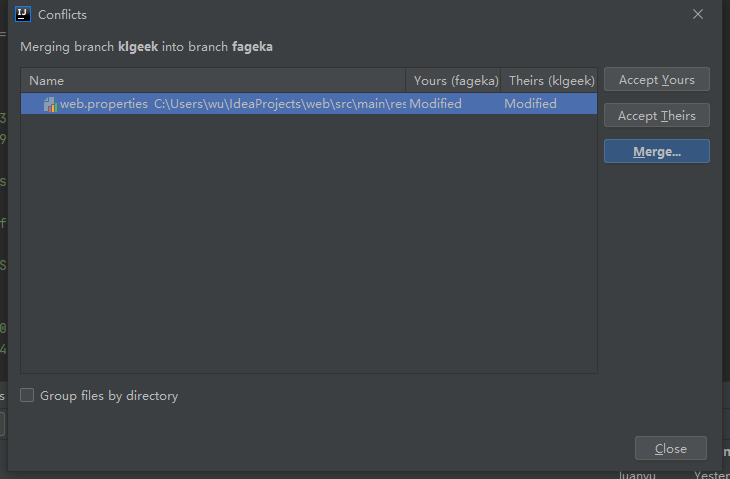Click the bold fageka branch name
This screenshot has width=730, height=479.
tap(252, 47)
